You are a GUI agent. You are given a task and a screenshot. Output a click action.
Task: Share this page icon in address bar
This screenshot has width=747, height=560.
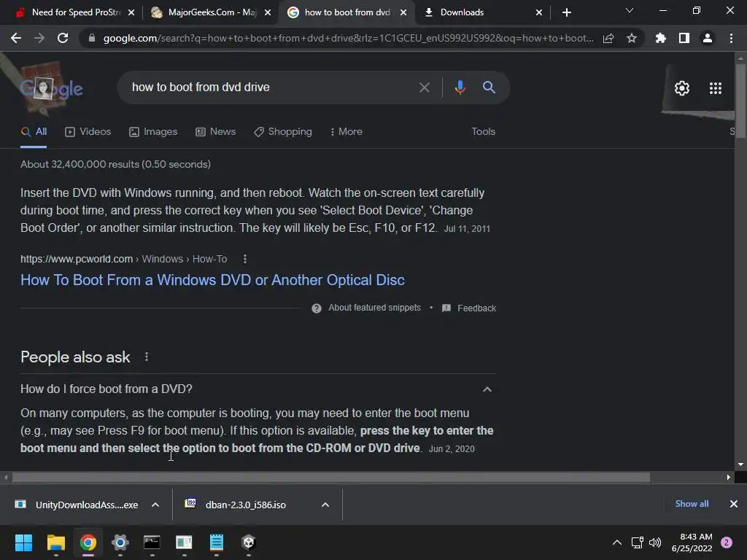608,38
